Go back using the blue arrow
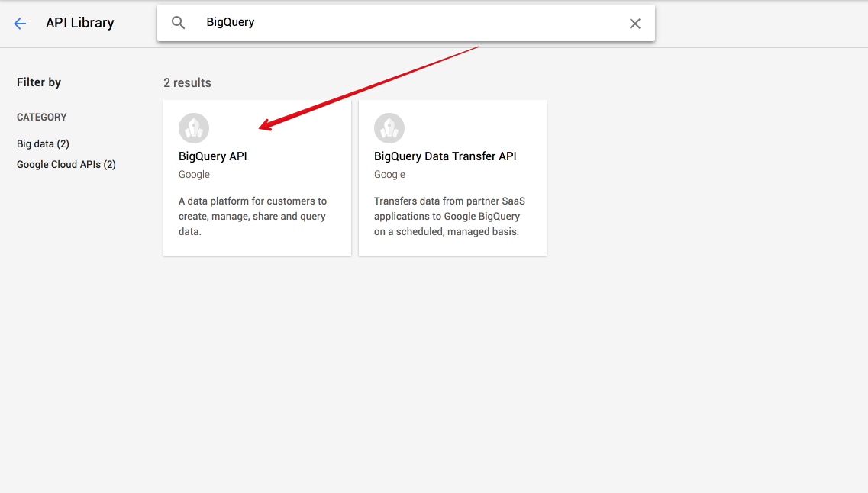The width and height of the screenshot is (868, 493). tap(20, 23)
